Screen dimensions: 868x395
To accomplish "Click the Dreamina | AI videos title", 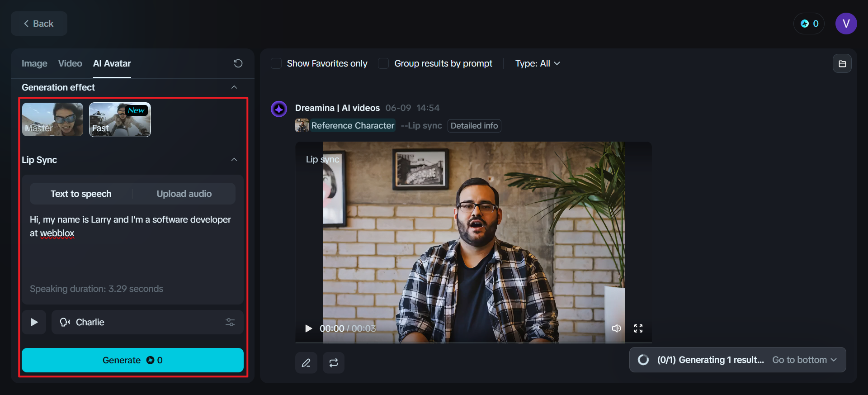I will click(337, 108).
